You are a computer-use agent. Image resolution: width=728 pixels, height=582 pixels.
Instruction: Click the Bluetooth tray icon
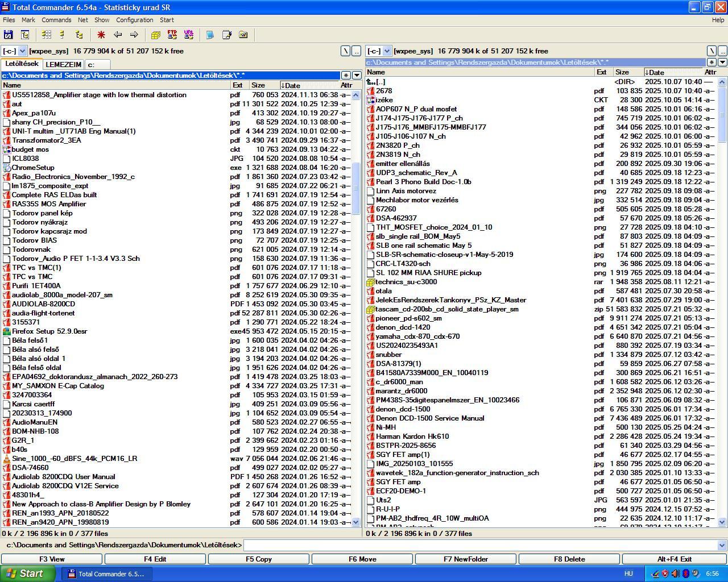coord(686,574)
